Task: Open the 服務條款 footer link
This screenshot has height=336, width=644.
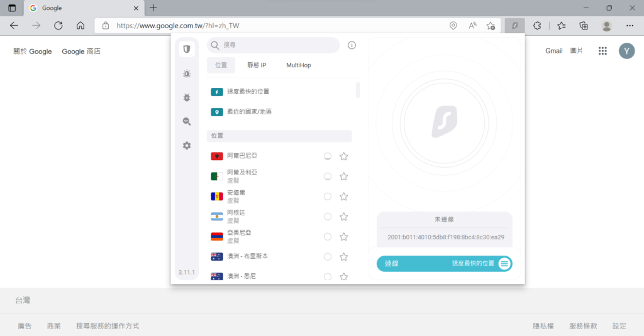Action: point(583,326)
